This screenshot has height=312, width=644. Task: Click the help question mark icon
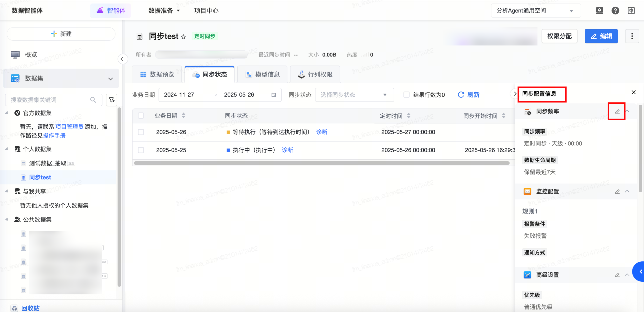(615, 11)
